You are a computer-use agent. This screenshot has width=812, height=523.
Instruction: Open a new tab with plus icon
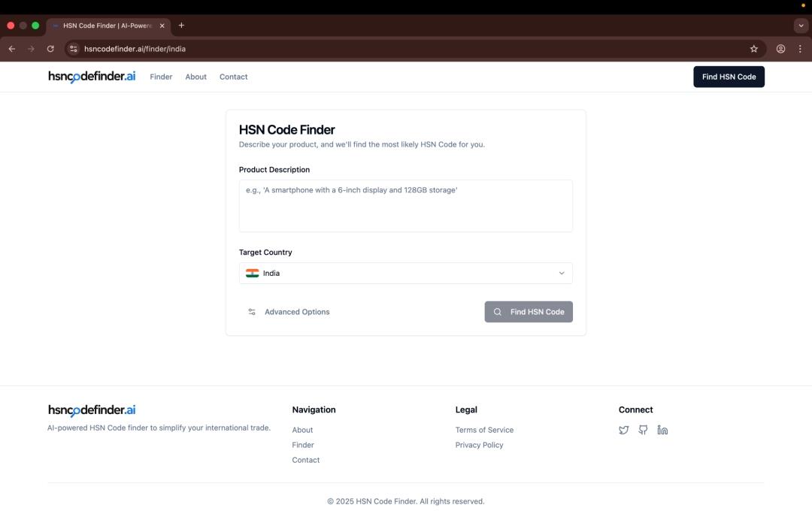[x=181, y=26]
